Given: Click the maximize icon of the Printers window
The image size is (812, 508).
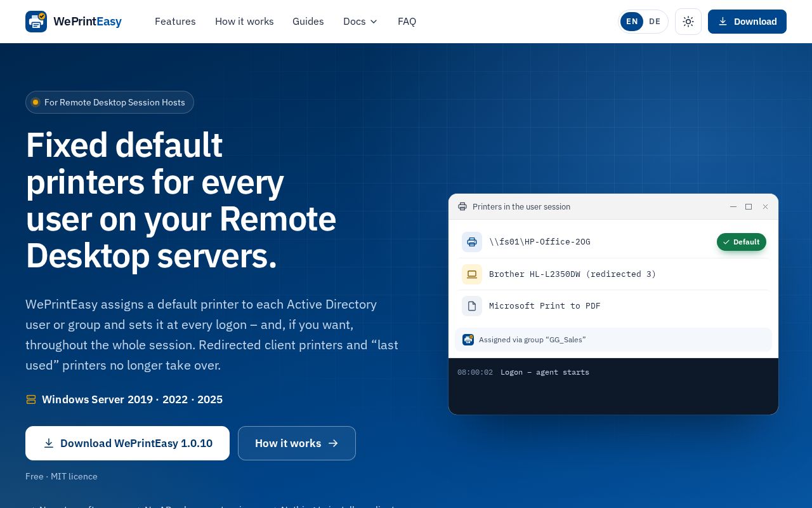Looking at the screenshot, I should click(x=749, y=207).
